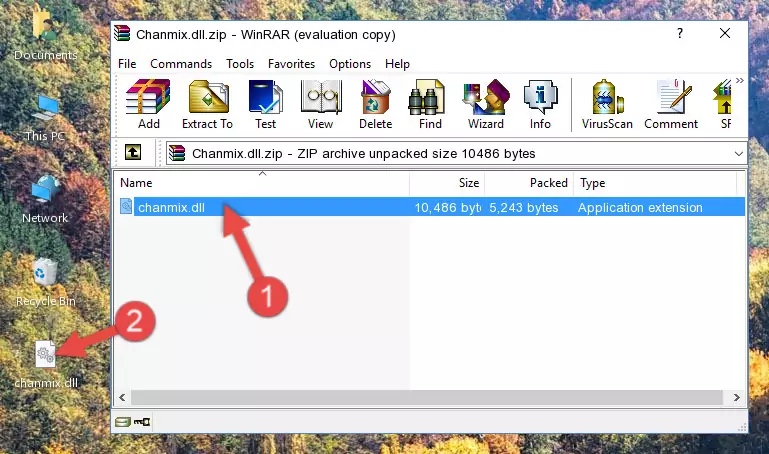The height and width of the screenshot is (454, 769).
Task: Open the Commands menu
Action: coord(181,64)
